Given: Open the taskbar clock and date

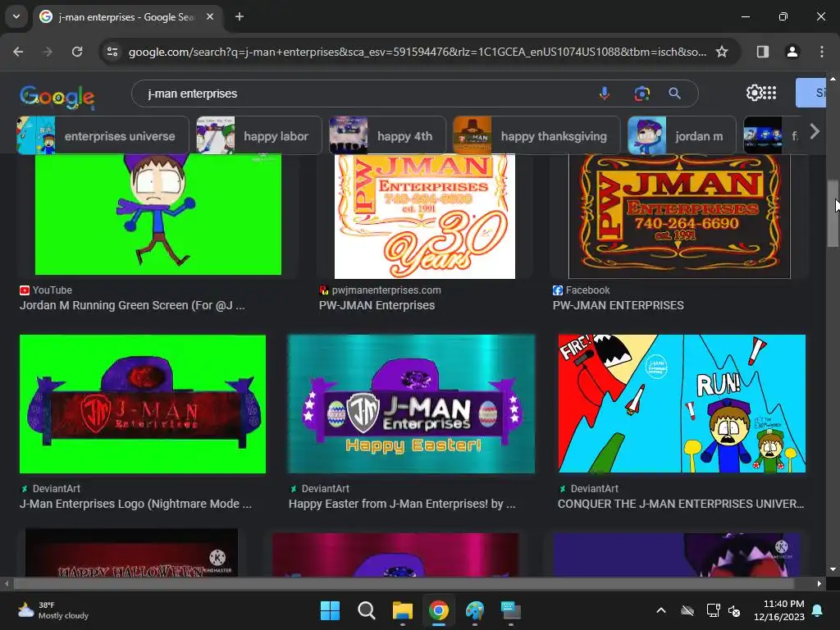Looking at the screenshot, I should coord(779,610).
